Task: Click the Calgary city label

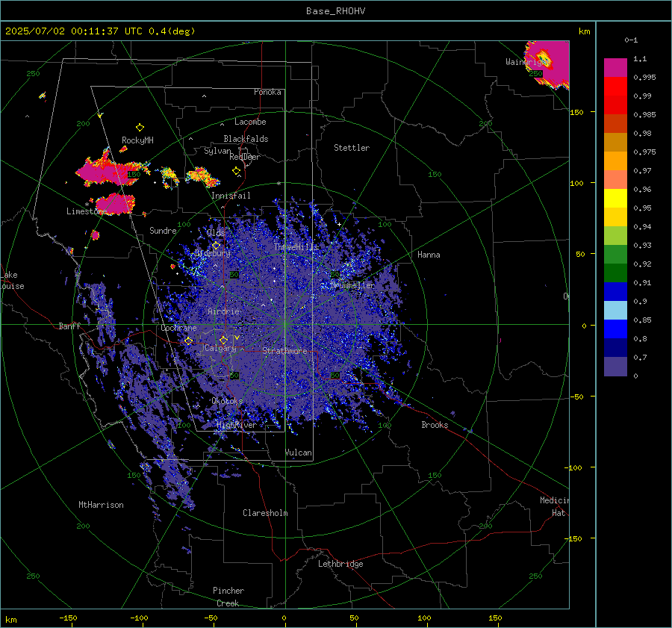Action: 220,348
